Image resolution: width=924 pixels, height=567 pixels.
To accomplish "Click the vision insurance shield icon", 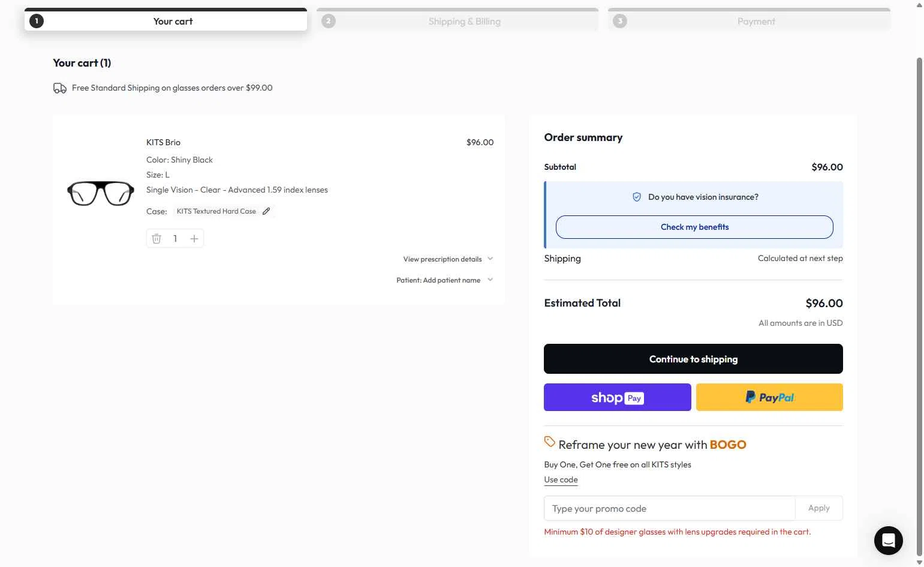I will (637, 197).
